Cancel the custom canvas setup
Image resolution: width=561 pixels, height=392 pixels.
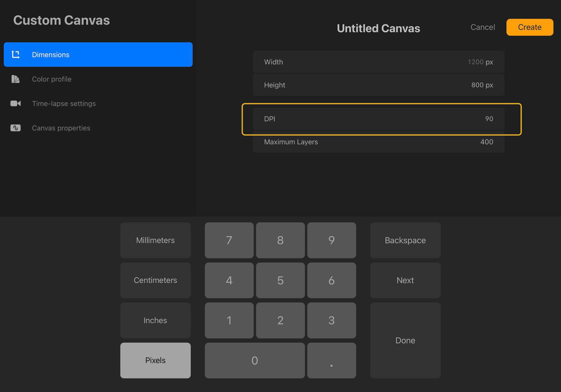click(483, 27)
